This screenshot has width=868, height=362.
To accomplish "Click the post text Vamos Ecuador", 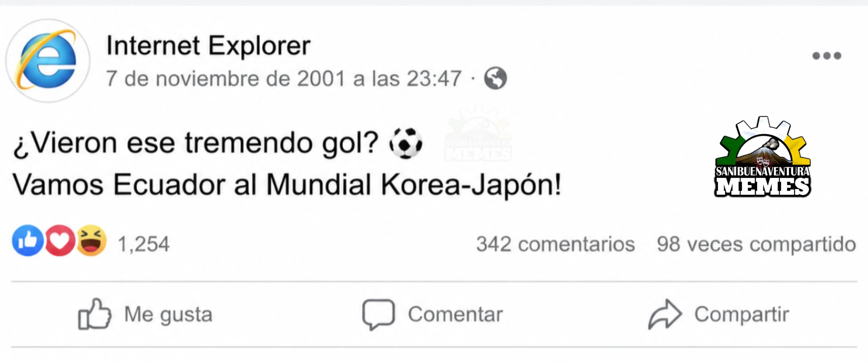I will pos(119,185).
